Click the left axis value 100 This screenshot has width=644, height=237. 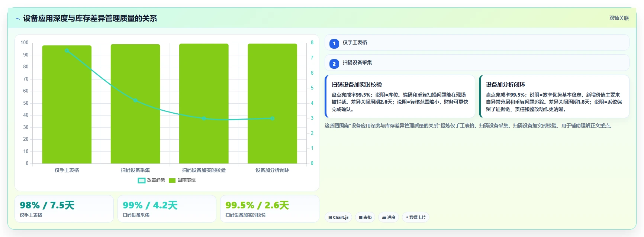coord(25,43)
